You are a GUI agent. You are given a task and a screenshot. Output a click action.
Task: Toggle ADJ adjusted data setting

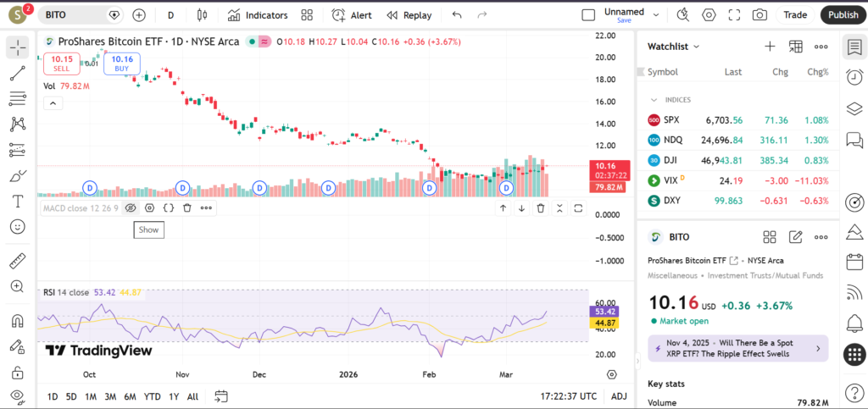click(619, 396)
